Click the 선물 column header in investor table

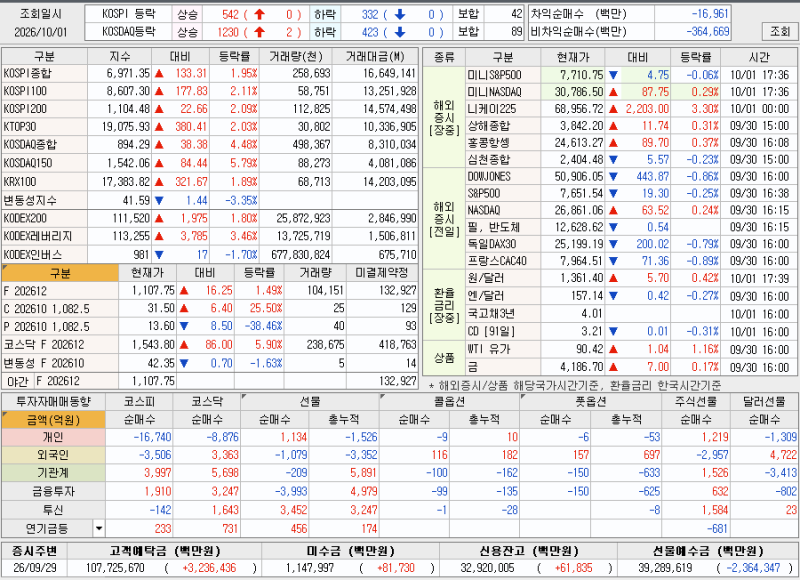point(310,402)
